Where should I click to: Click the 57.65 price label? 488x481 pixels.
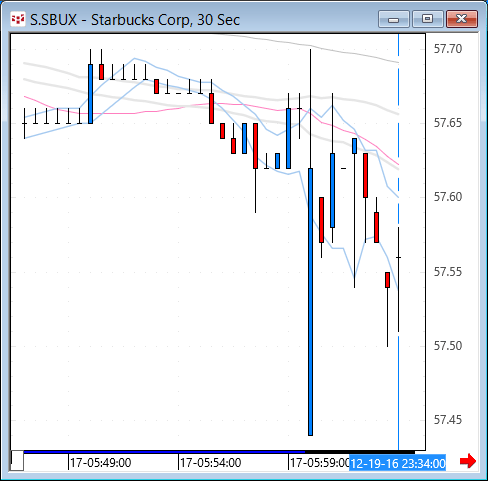(x=448, y=123)
